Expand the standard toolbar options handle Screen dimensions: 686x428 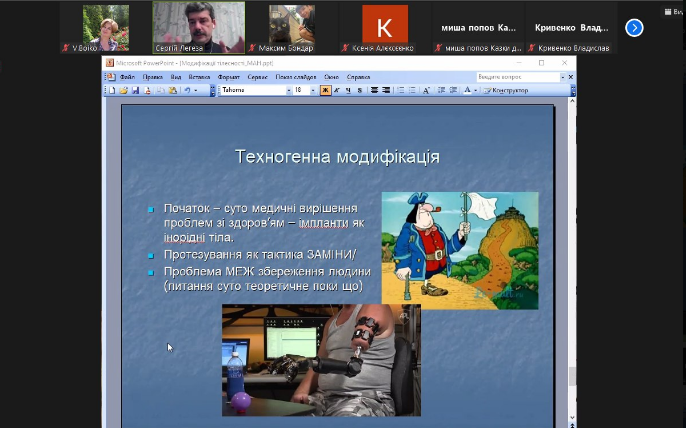tap(212, 91)
